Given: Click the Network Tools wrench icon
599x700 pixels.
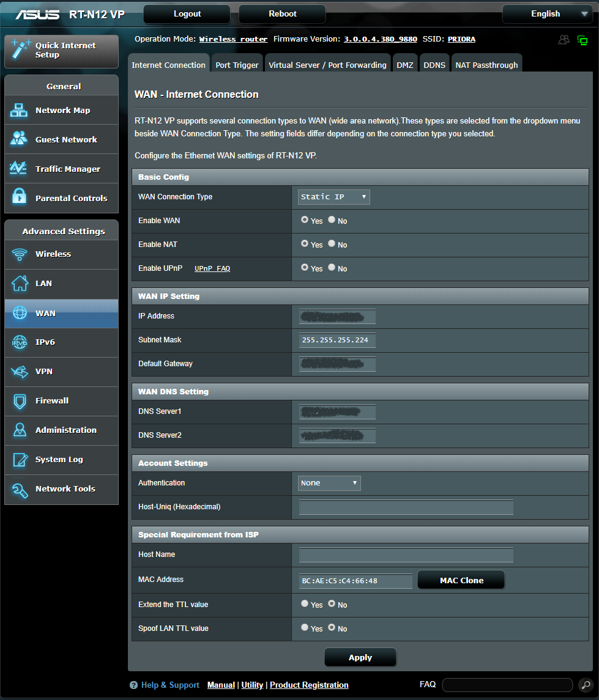Looking at the screenshot, I should point(20,490).
